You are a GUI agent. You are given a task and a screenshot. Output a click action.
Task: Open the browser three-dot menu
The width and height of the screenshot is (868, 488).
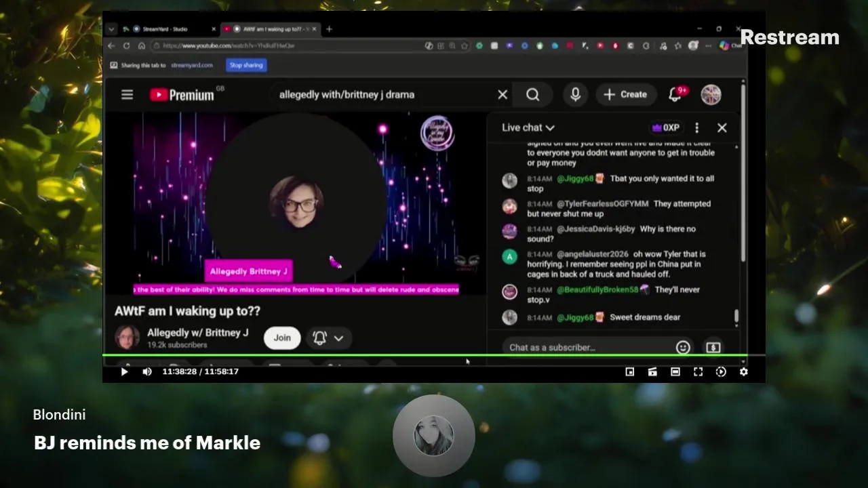(708, 45)
